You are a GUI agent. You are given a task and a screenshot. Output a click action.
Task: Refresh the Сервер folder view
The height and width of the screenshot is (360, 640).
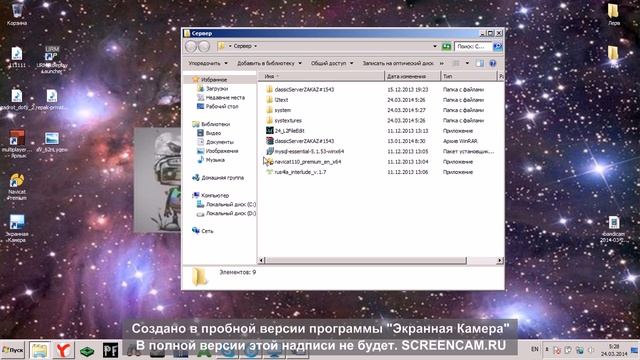click(447, 47)
